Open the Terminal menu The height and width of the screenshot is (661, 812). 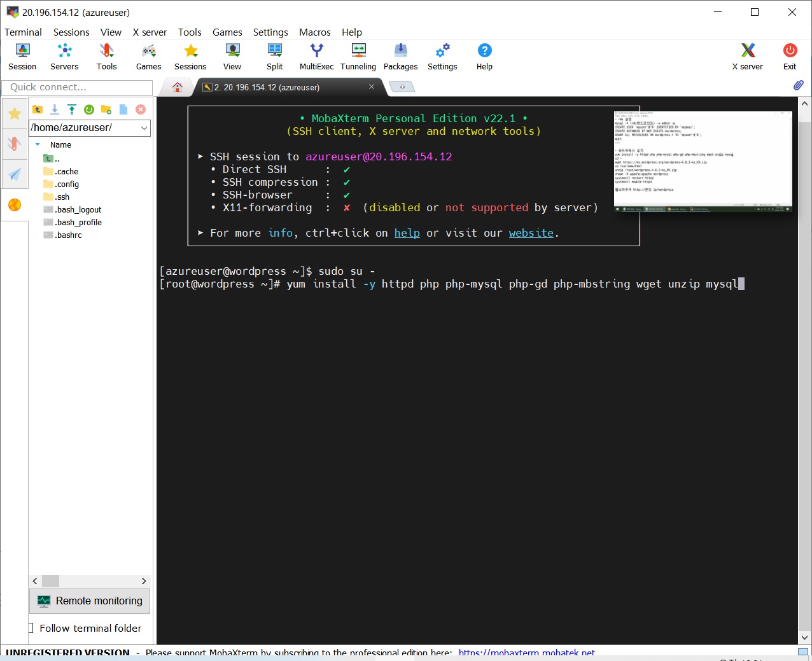pyautogui.click(x=23, y=32)
